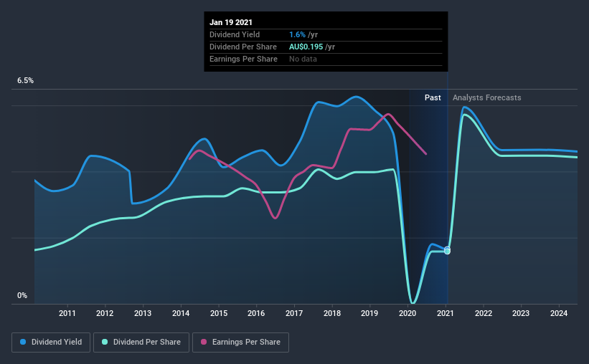Click the tooltip Dividend Per Share row label

[x=243, y=47]
